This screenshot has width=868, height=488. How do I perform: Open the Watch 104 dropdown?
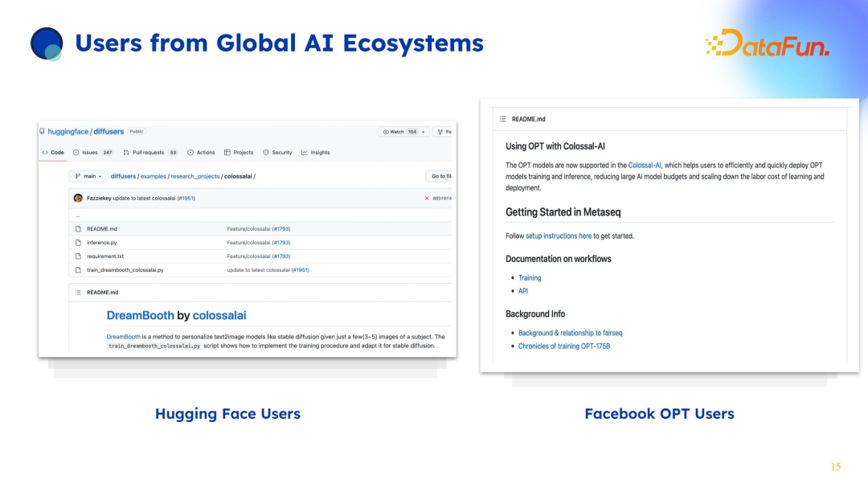point(404,132)
